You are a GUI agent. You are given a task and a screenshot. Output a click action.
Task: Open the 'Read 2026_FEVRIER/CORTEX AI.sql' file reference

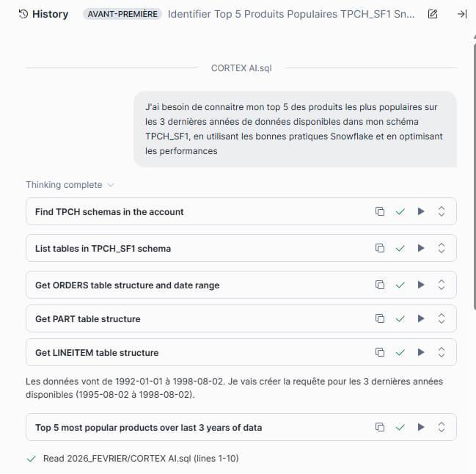[140, 459]
